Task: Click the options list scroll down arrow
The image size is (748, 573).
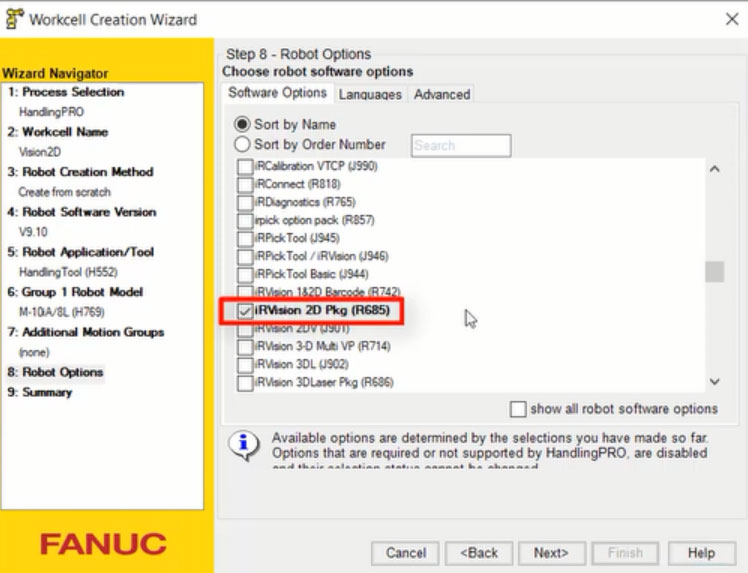Action: pos(714,381)
